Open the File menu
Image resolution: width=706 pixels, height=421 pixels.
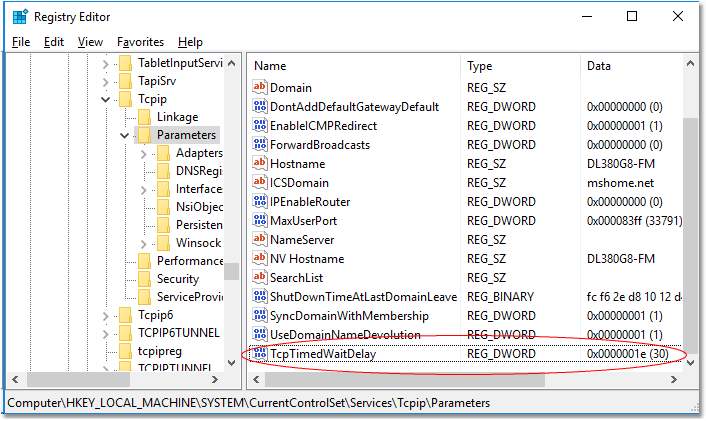tap(21, 42)
